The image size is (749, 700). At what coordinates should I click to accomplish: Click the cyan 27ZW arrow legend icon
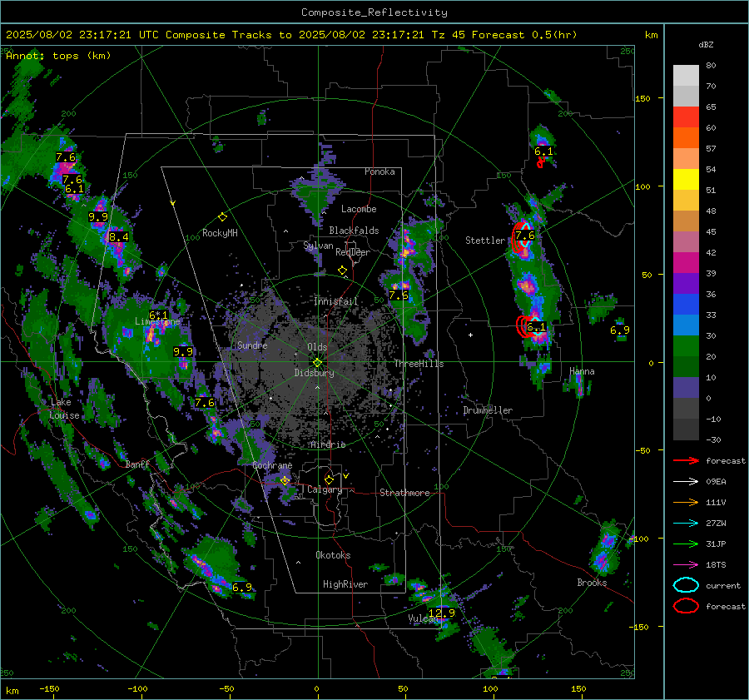coord(686,524)
